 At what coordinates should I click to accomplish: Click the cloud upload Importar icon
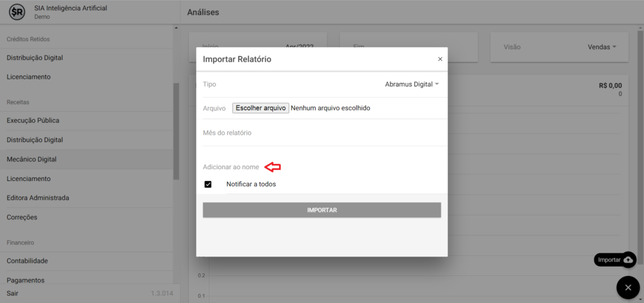click(628, 260)
